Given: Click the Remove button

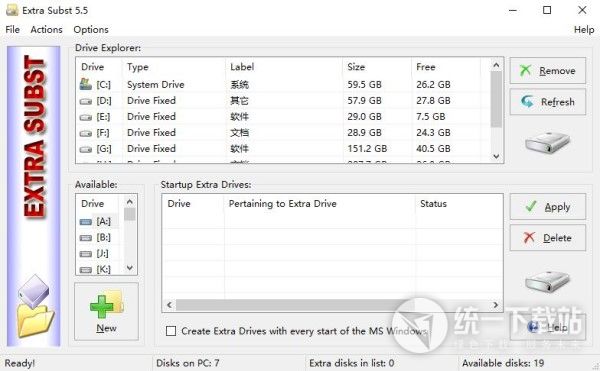Looking at the screenshot, I should pyautogui.click(x=548, y=71).
